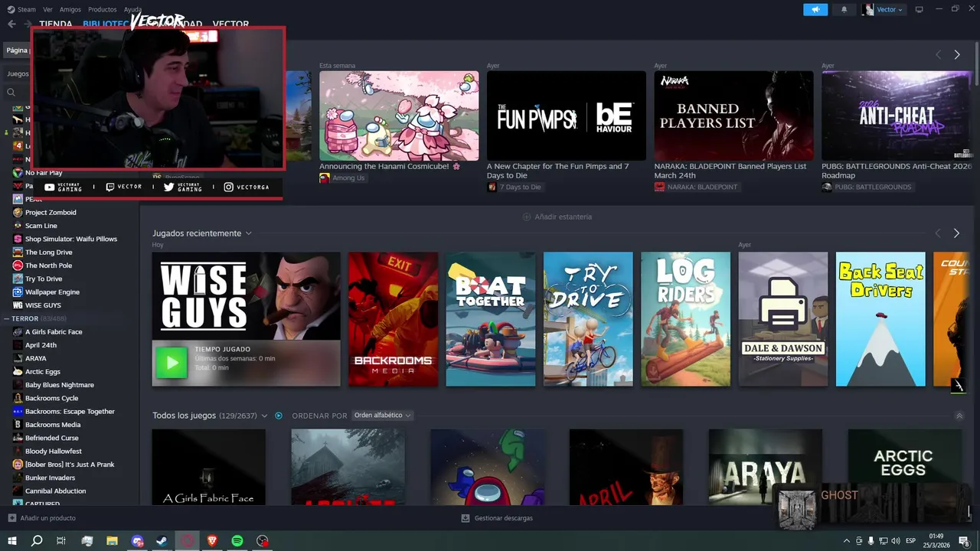Collapse the TERROR category in sidebar
Image resolution: width=980 pixels, height=551 pixels.
[x=7, y=318]
